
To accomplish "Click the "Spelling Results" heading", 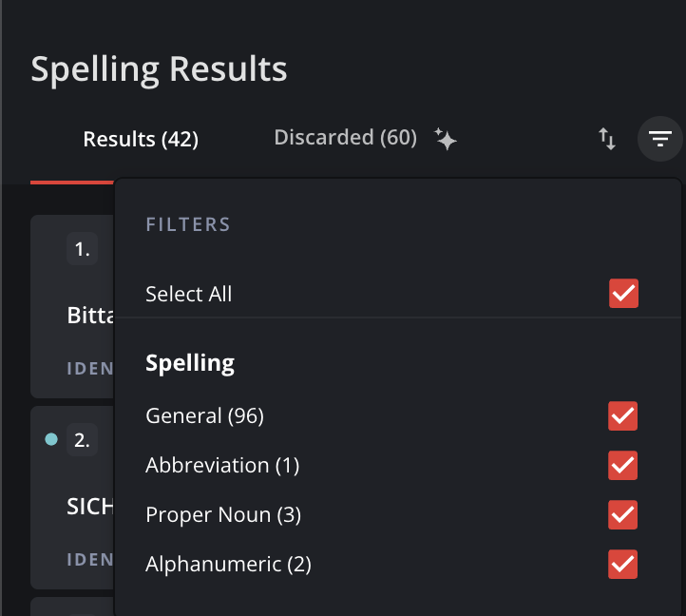I will pos(159,69).
